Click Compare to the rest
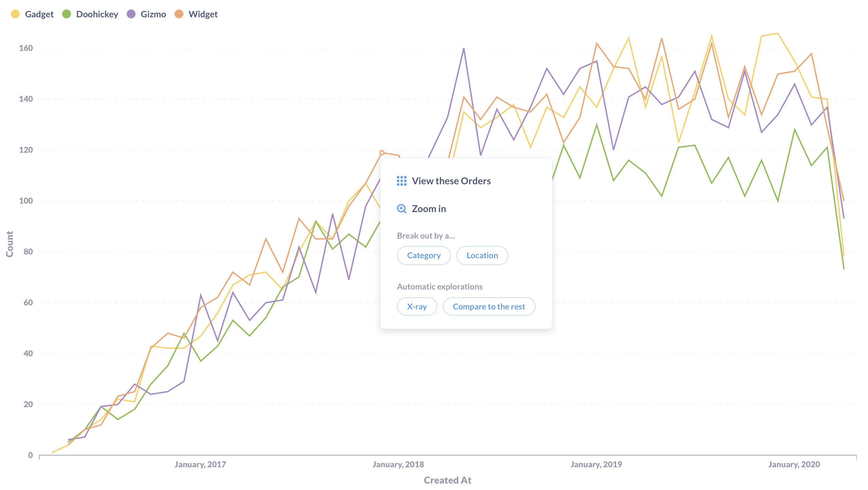Viewport: 868px width, 490px height. tap(489, 307)
